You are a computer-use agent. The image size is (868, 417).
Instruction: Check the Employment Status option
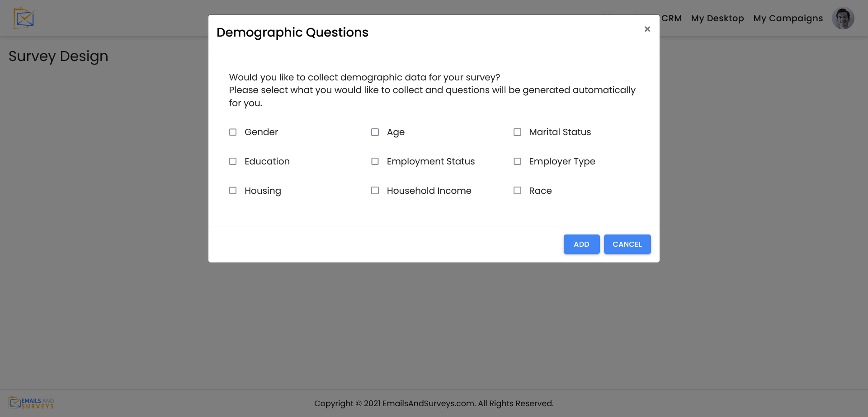coord(375,161)
